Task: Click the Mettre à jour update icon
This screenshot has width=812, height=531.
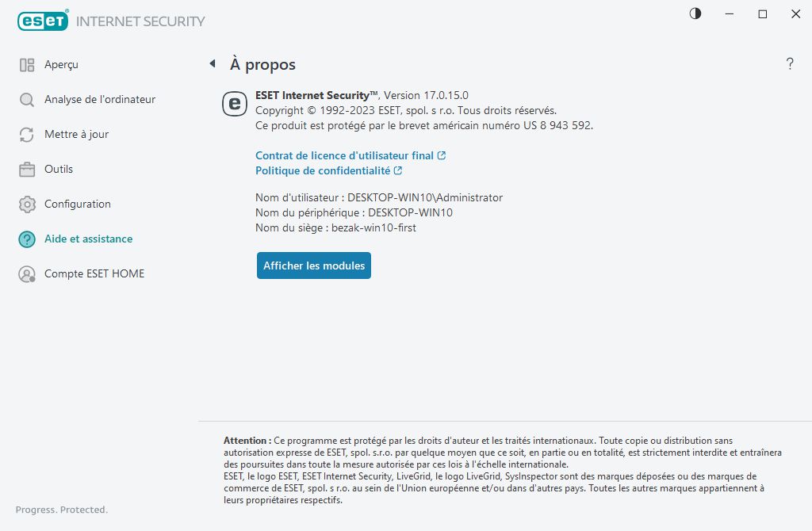Action: (x=28, y=134)
